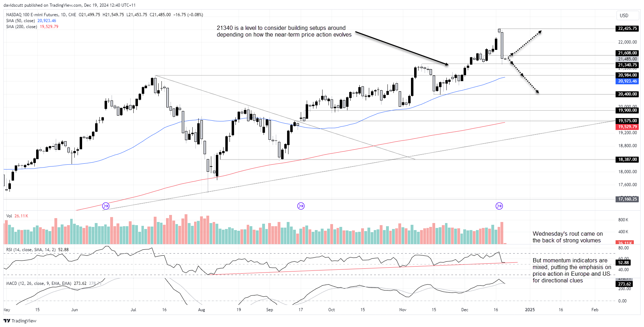Click the Feb label on the time axis

point(595,310)
